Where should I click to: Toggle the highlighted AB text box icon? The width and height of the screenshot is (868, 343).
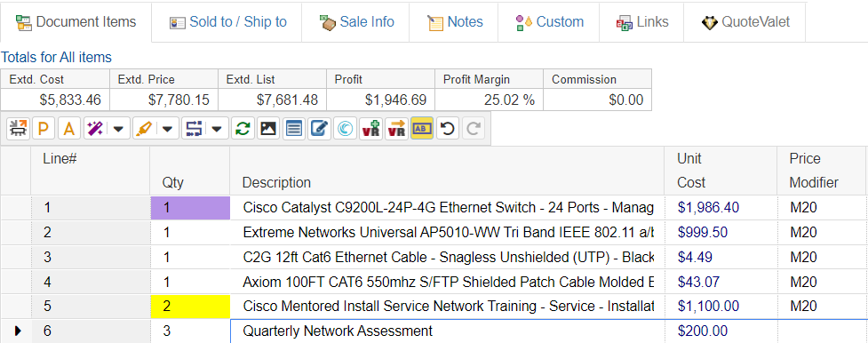coord(422,129)
